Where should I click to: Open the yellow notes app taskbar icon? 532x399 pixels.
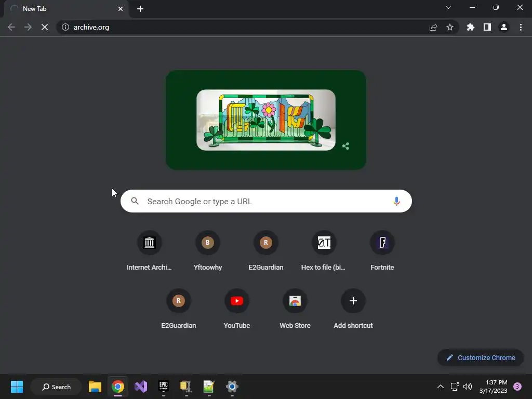tap(186, 387)
